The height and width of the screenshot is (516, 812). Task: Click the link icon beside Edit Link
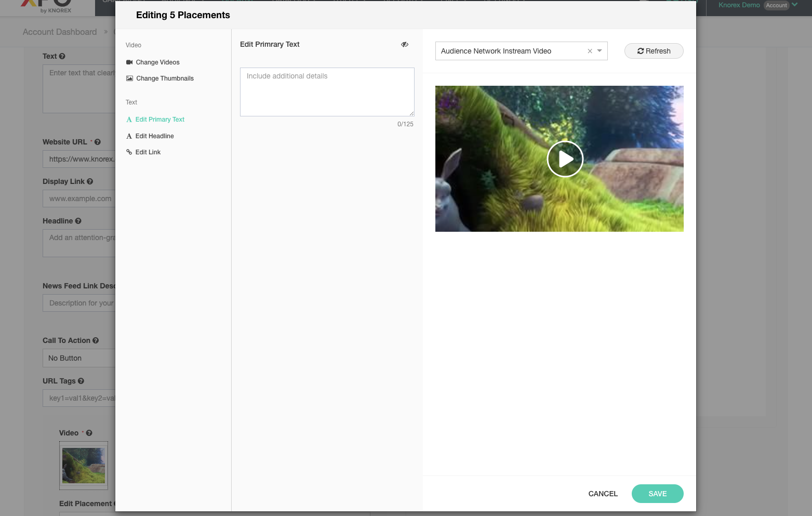tap(129, 152)
